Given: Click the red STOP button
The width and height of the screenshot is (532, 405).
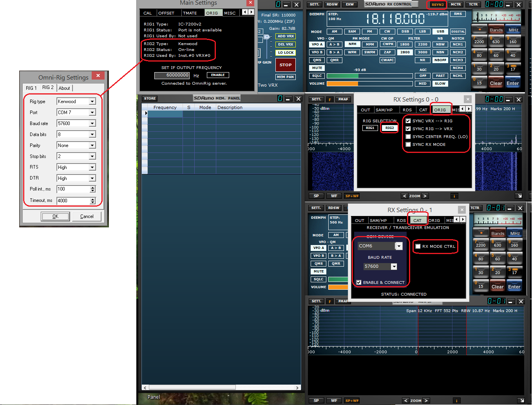Looking at the screenshot, I should pos(286,65).
